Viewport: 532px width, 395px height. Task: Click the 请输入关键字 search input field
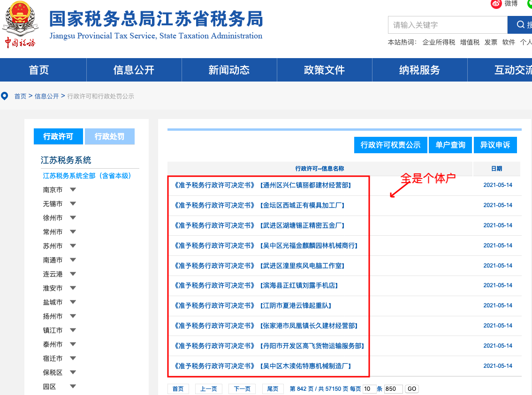pyautogui.click(x=446, y=24)
